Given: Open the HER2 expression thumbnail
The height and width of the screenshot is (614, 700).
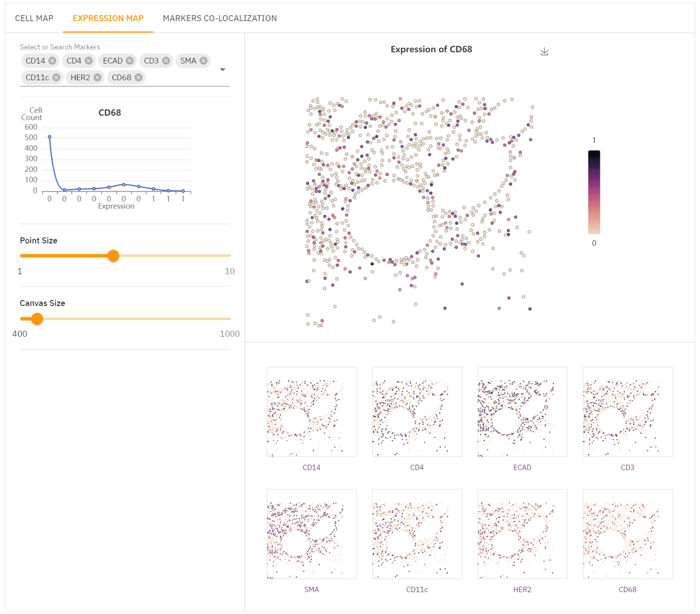Looking at the screenshot, I should 522,534.
